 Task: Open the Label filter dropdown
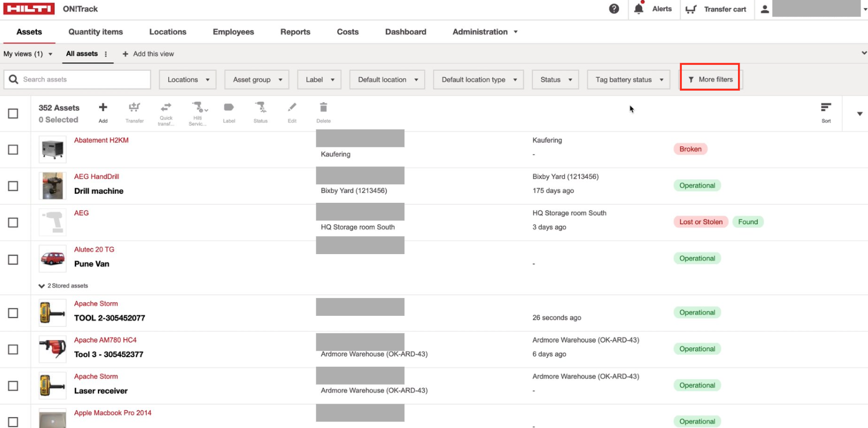(x=319, y=80)
